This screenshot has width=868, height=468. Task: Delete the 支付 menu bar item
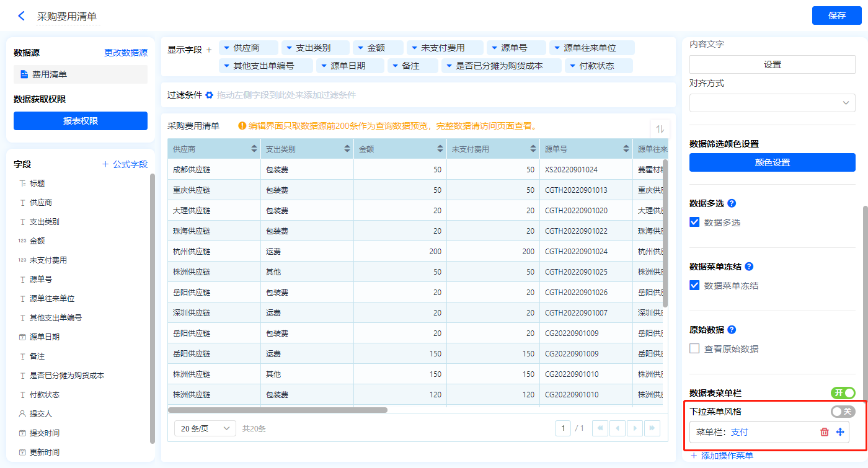tap(824, 432)
